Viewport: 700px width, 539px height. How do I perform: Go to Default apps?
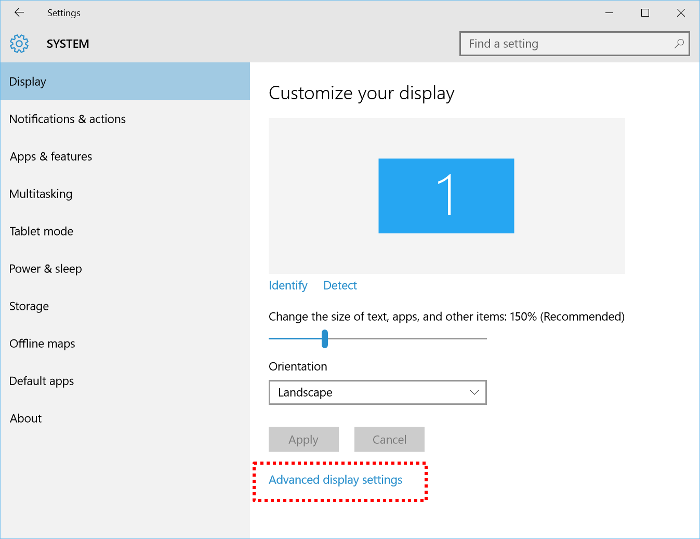click(42, 381)
